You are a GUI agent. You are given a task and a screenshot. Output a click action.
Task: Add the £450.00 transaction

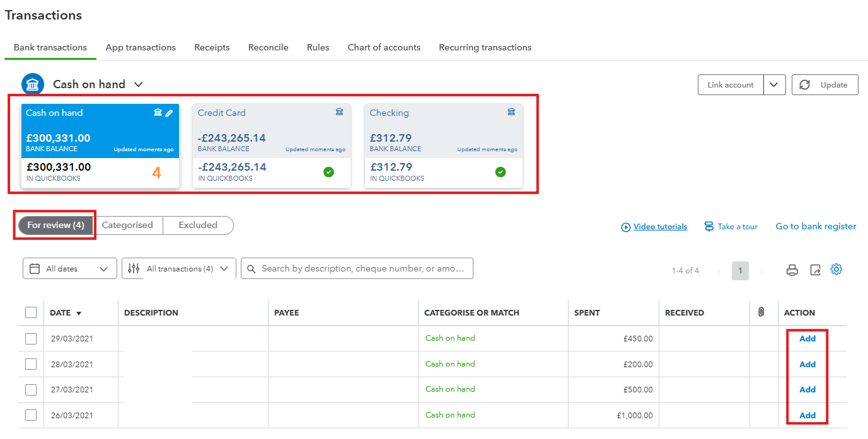pos(807,339)
